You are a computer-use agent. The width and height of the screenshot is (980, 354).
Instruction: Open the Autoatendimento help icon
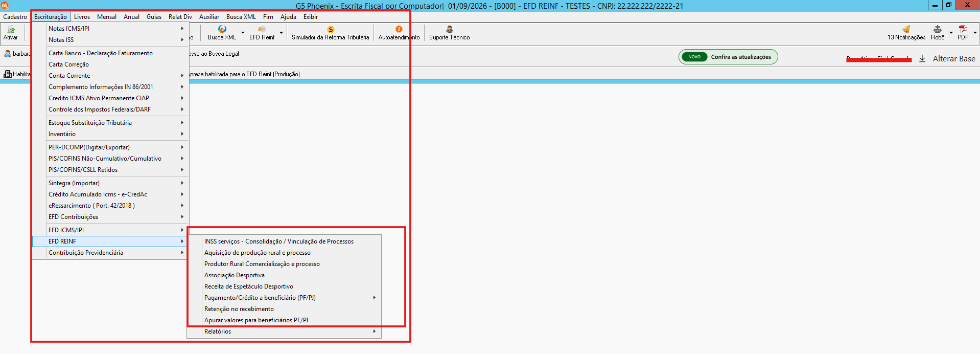[399, 29]
